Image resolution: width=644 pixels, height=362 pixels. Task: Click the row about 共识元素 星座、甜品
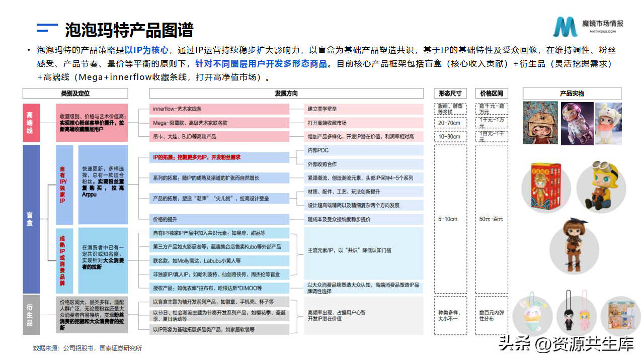(219, 233)
